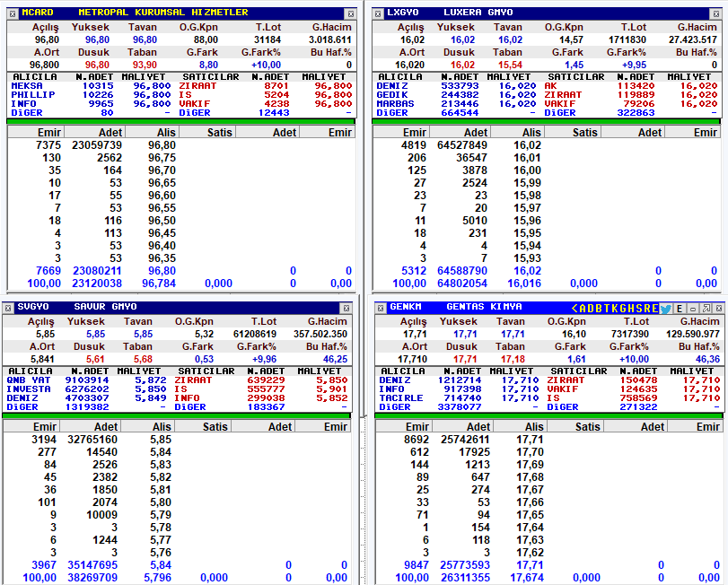The image size is (728, 585).
Task: Click bid price 96,75 in MCARD depth
Action: (x=162, y=158)
